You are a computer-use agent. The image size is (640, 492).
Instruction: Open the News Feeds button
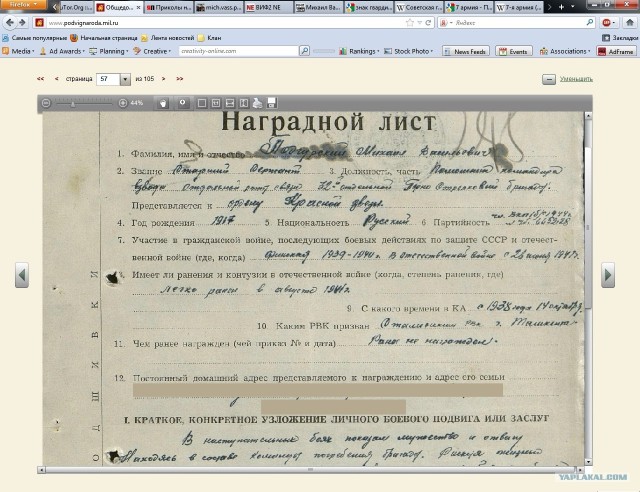466,51
